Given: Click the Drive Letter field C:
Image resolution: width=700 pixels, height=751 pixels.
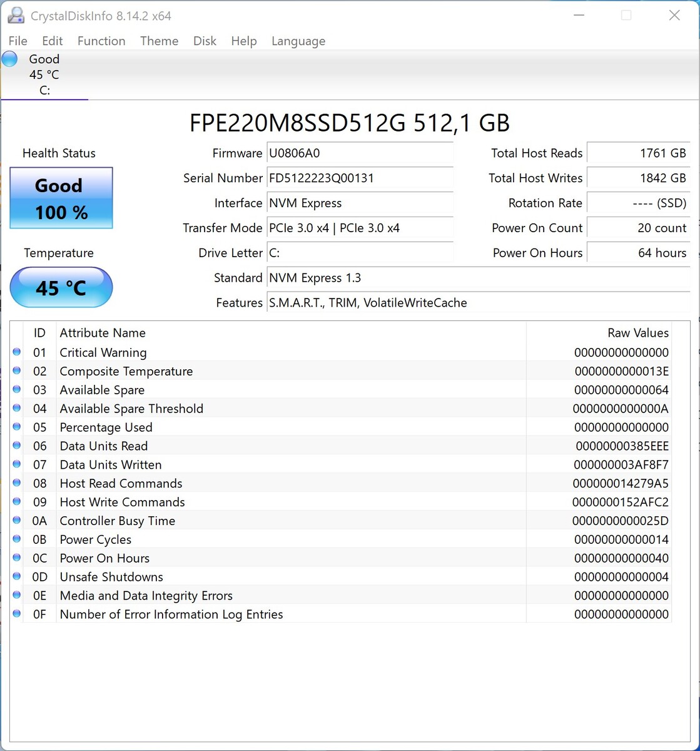Looking at the screenshot, I should 360,253.
